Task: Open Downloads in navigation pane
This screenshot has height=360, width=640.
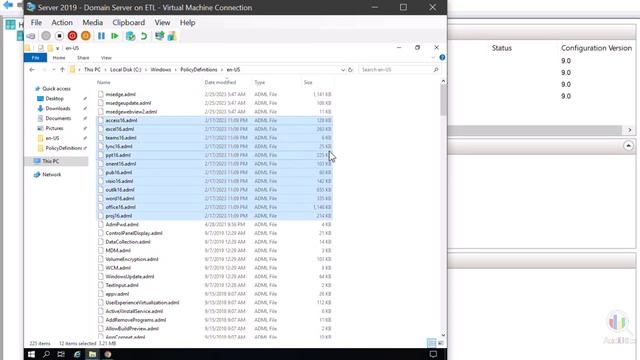Action: pos(58,109)
